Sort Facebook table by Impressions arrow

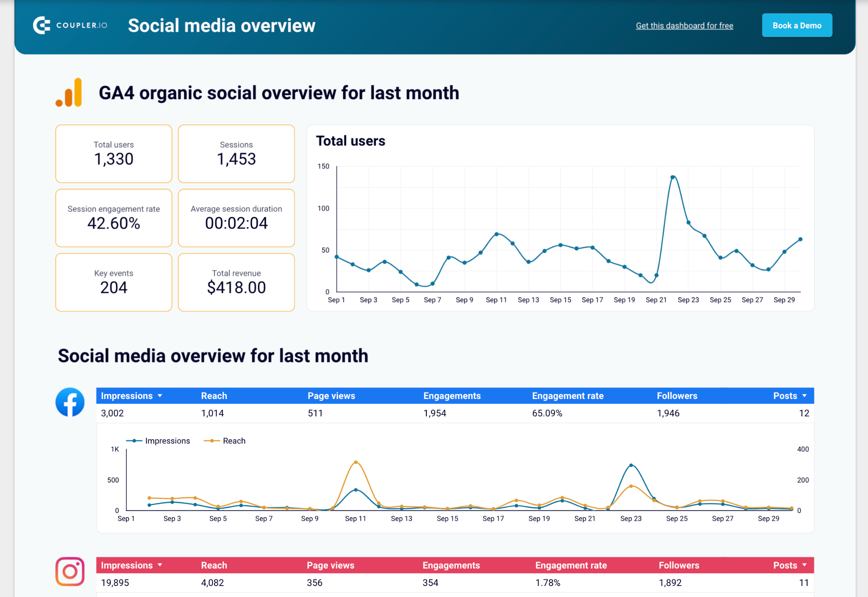[160, 396]
